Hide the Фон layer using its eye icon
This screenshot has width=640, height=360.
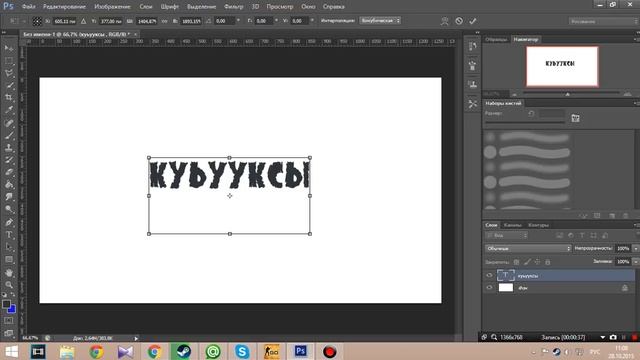(489, 288)
